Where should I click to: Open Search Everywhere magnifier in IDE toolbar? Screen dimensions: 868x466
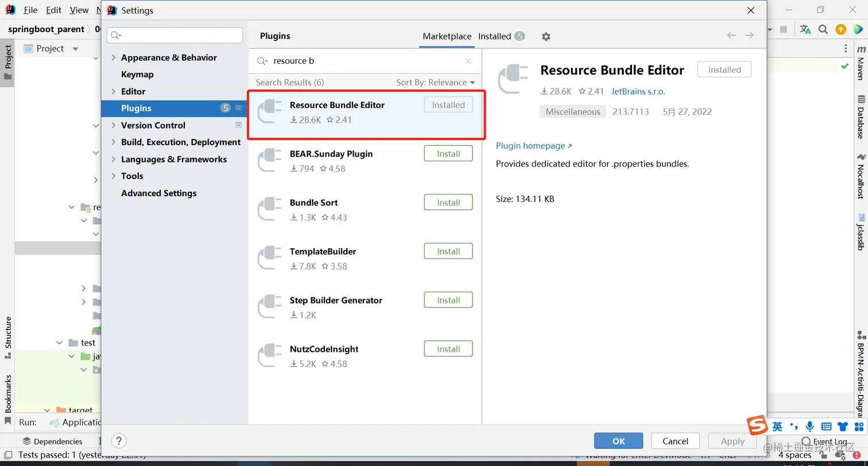point(823,29)
